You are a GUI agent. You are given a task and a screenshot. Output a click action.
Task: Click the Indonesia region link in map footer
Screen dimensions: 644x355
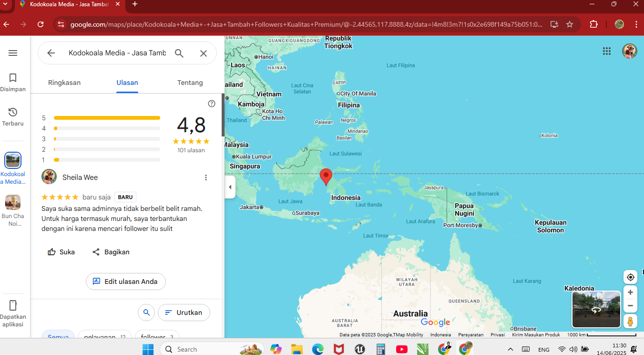[x=440, y=335]
